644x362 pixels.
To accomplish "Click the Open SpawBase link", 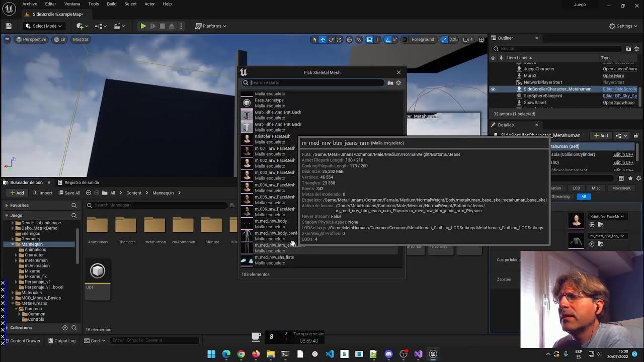I will (618, 103).
